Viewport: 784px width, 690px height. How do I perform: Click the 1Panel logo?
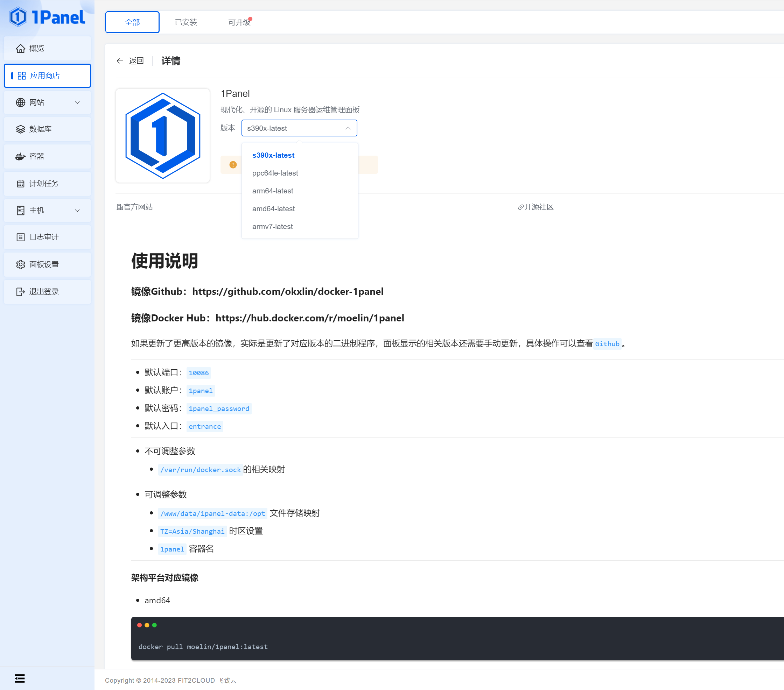click(x=47, y=17)
